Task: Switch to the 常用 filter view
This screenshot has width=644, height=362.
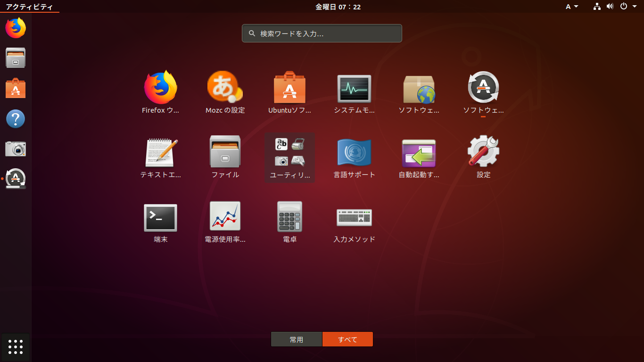Action: tap(297, 339)
